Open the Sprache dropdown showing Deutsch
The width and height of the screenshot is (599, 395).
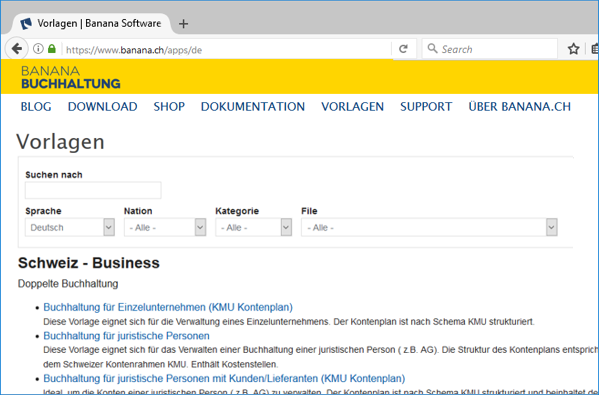70,227
